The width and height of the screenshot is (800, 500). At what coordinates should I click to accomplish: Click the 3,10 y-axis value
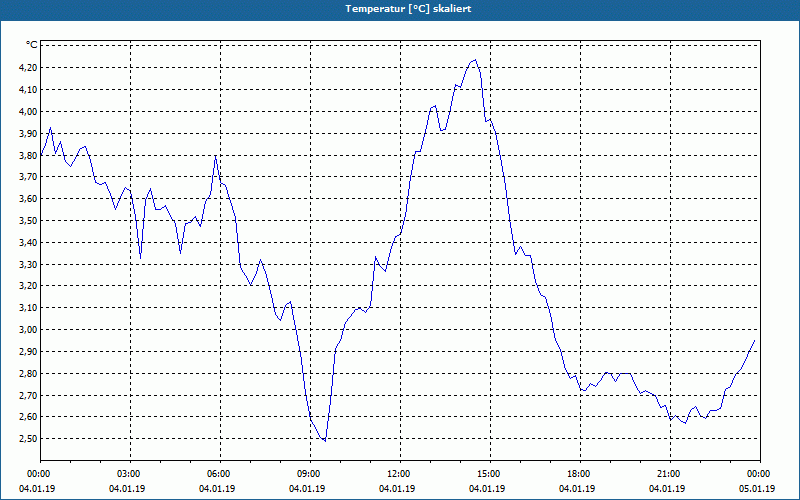(29, 308)
